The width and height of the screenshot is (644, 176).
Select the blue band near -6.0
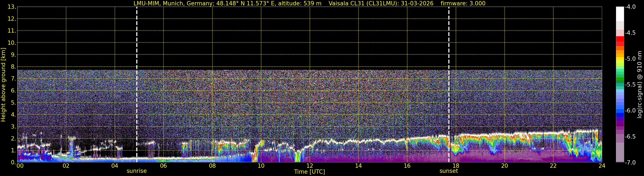(620, 111)
